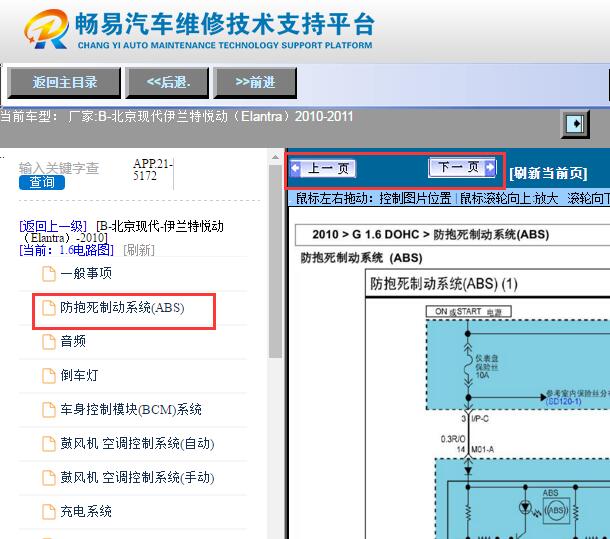Click the panel collapse arrow icon
This screenshot has width=610, height=539.
[x=575, y=124]
